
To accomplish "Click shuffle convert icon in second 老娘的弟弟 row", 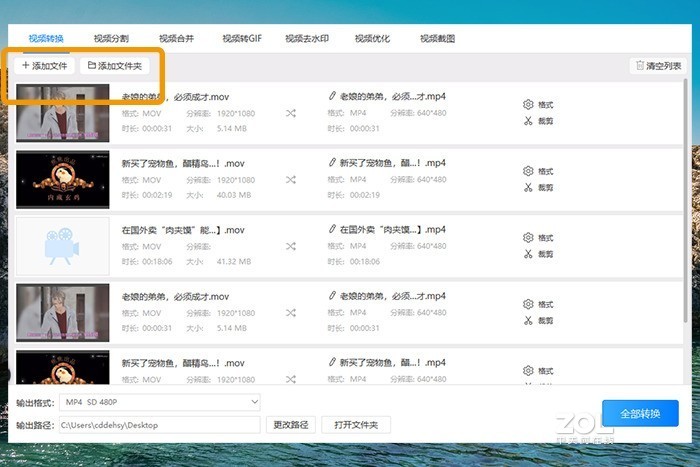I will (x=291, y=313).
